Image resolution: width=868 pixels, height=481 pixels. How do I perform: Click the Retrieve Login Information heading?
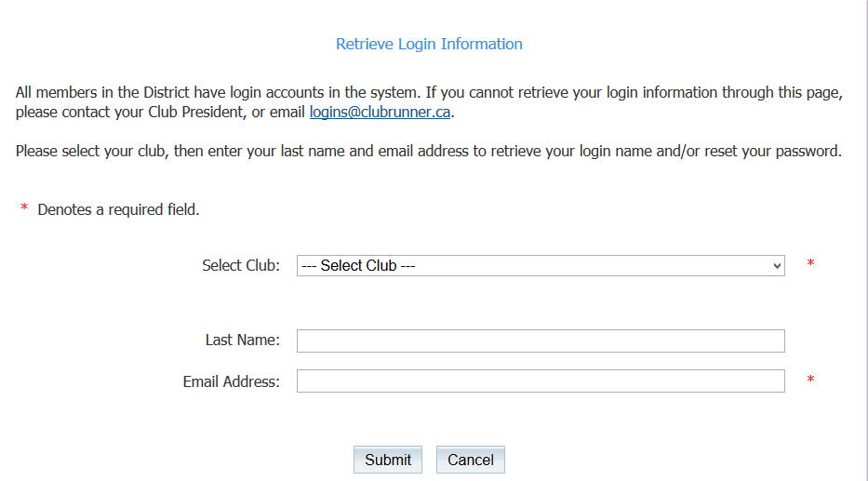(429, 44)
